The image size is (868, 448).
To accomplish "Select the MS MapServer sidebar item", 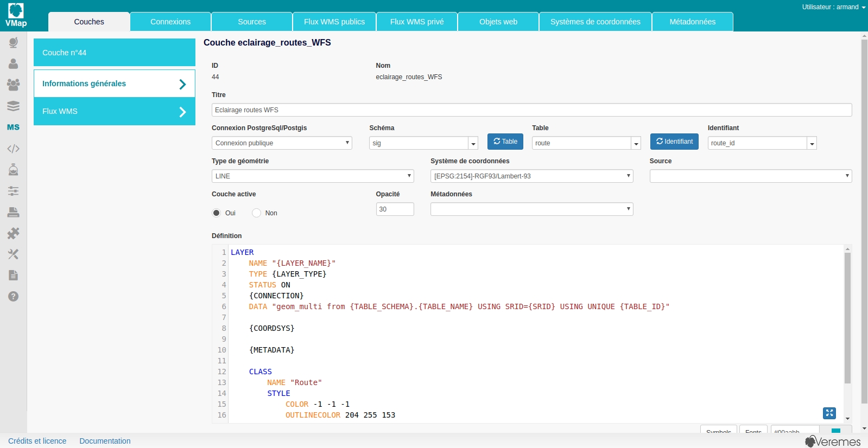I will (14, 127).
